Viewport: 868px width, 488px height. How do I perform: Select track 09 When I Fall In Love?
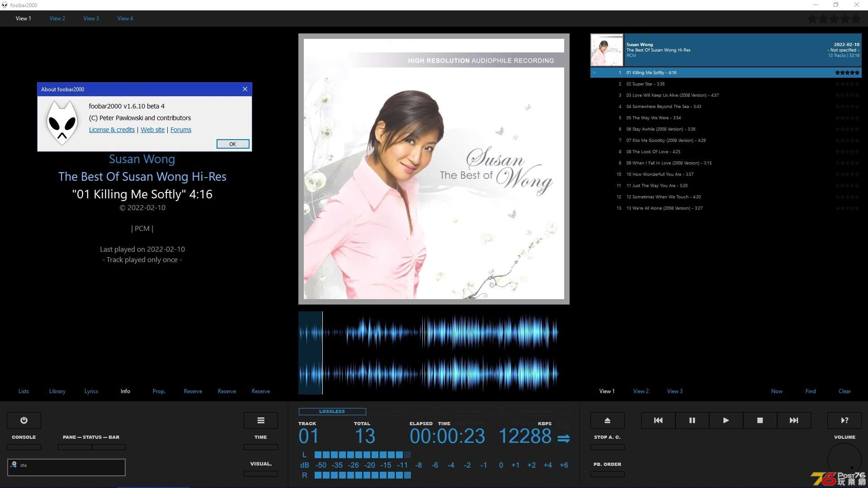point(726,163)
